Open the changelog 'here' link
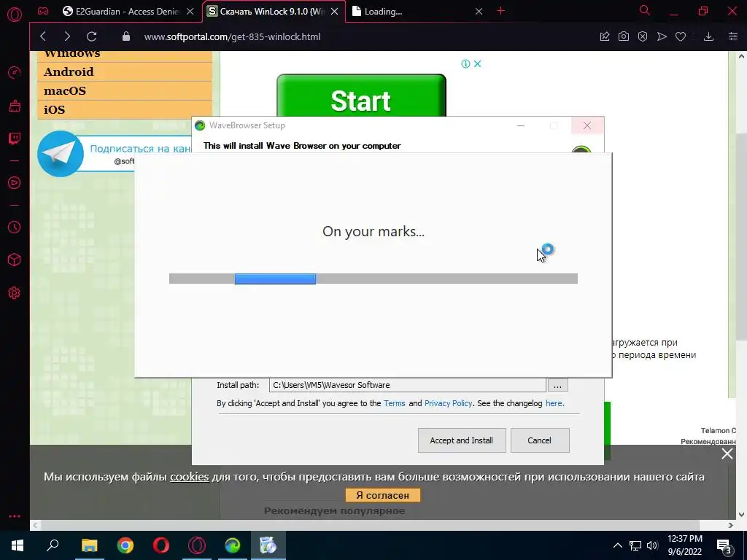The width and height of the screenshot is (747, 560). click(554, 403)
